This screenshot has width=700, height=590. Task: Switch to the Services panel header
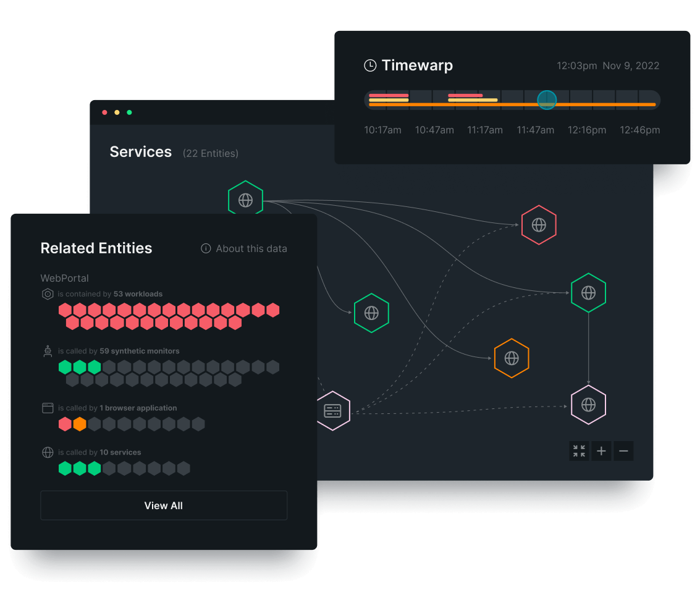point(140,151)
